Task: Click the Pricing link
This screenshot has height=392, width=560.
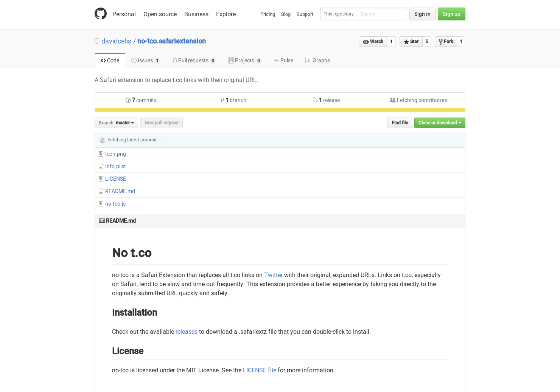Action: click(268, 14)
